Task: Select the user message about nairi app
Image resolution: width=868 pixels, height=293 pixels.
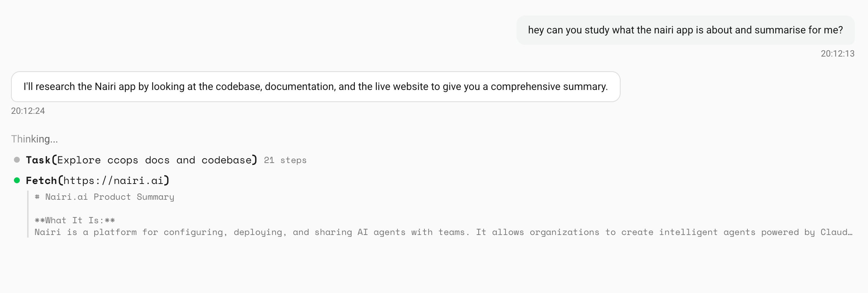Action: coord(685,30)
